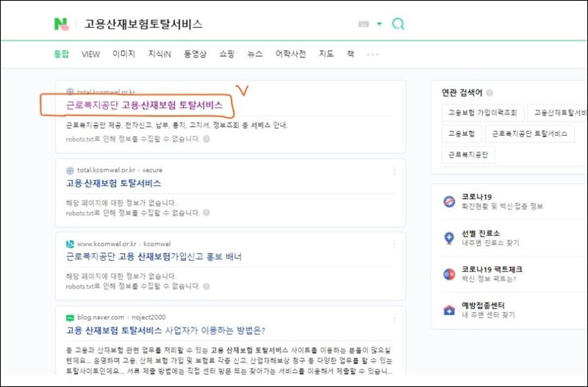
Task: Click the Naver blog icon
Action: click(70, 318)
